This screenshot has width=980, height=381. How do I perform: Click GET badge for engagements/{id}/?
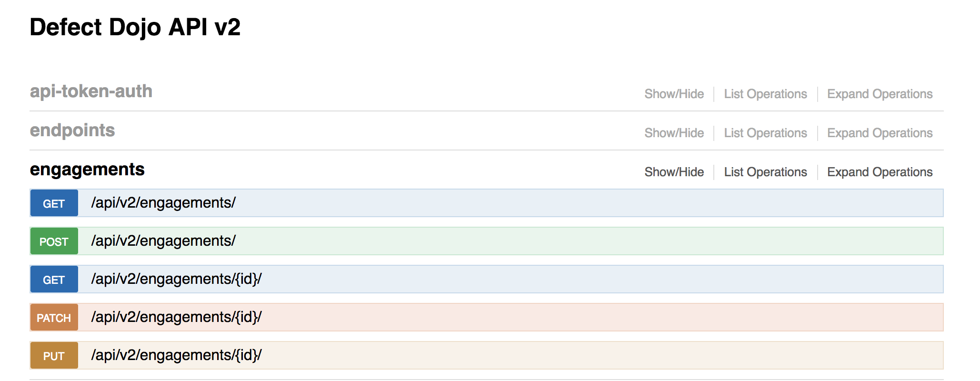pyautogui.click(x=54, y=280)
